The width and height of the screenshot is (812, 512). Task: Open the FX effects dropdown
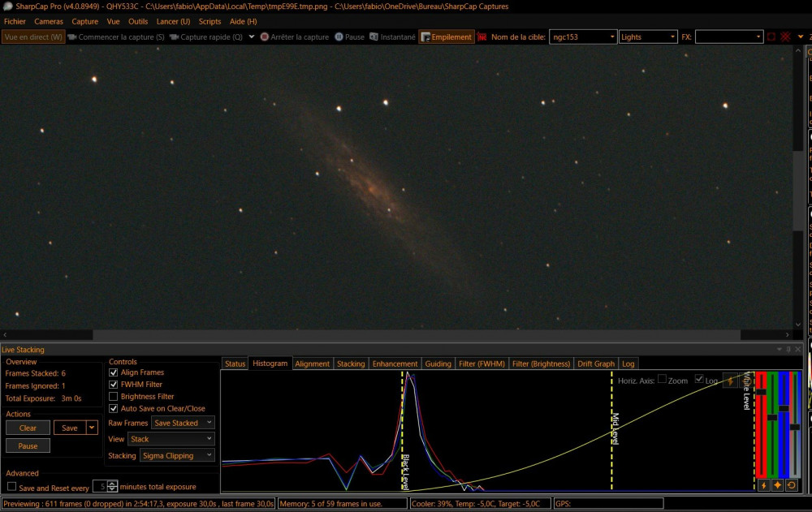[728, 37]
